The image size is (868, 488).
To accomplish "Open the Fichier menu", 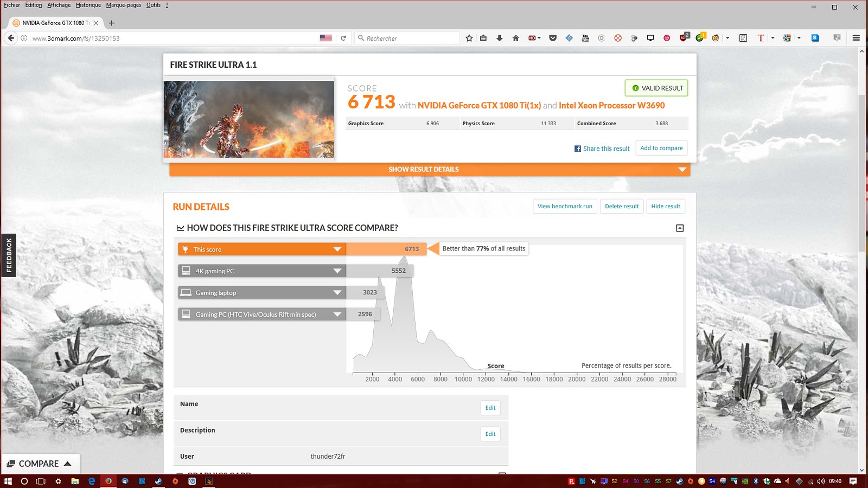I will (12, 5).
